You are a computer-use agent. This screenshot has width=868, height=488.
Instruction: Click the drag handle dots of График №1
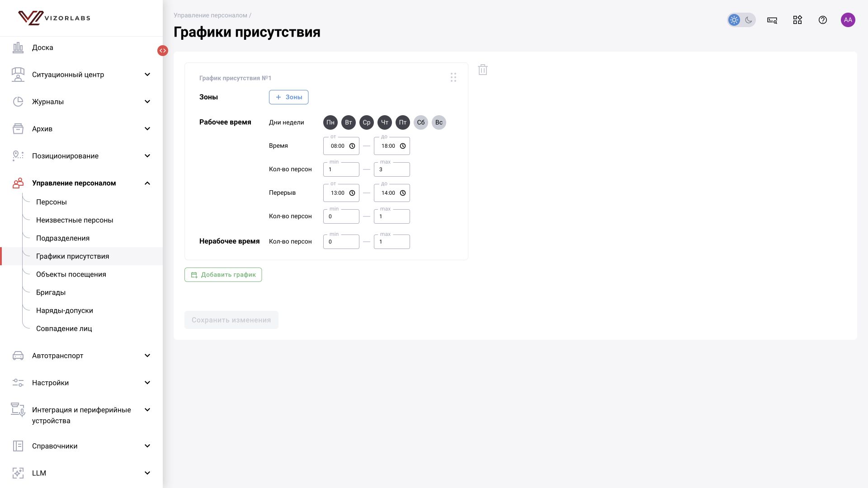453,77
